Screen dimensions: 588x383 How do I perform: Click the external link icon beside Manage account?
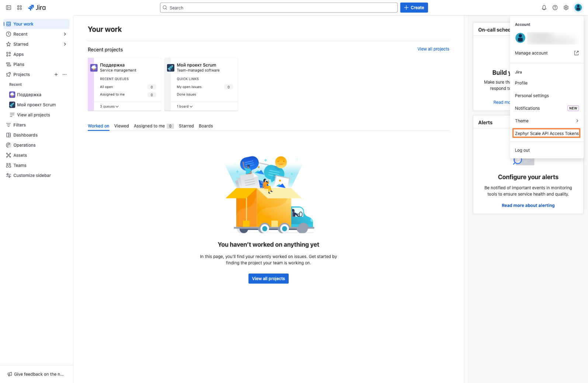[x=576, y=53]
